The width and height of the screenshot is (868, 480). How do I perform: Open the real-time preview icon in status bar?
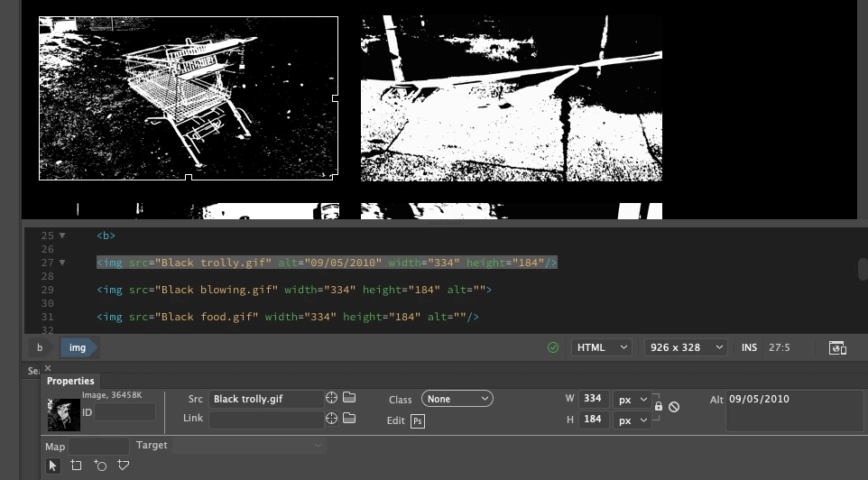tap(837, 347)
